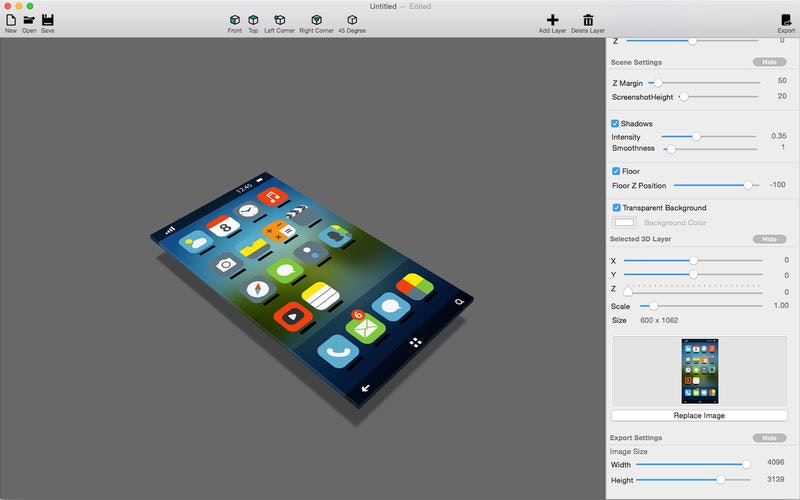Viewport: 800px width, 500px height.
Task: Select Left Corner view
Action: (x=279, y=23)
